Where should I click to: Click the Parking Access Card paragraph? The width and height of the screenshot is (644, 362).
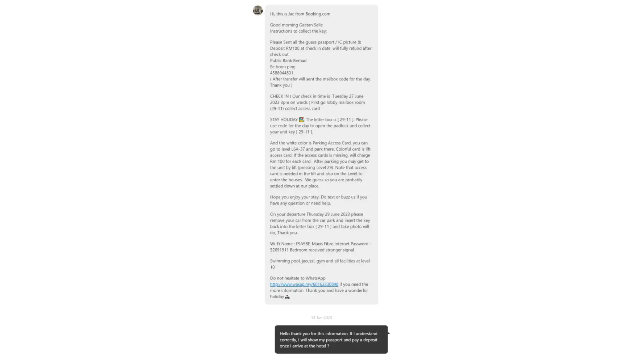[x=320, y=164]
